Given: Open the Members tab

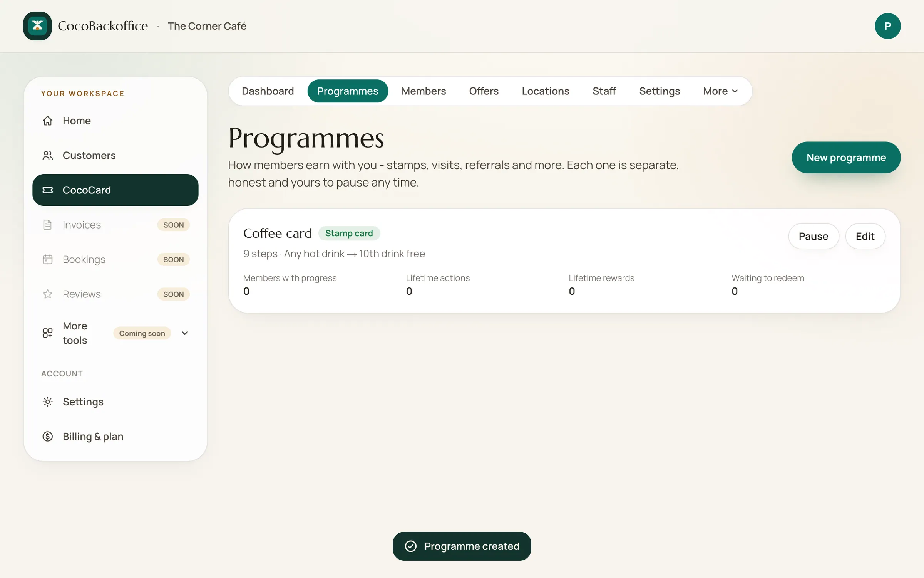Looking at the screenshot, I should (x=423, y=91).
